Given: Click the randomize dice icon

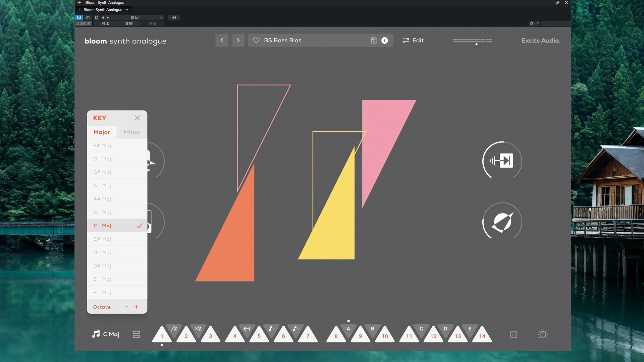Looking at the screenshot, I should pyautogui.click(x=514, y=335).
